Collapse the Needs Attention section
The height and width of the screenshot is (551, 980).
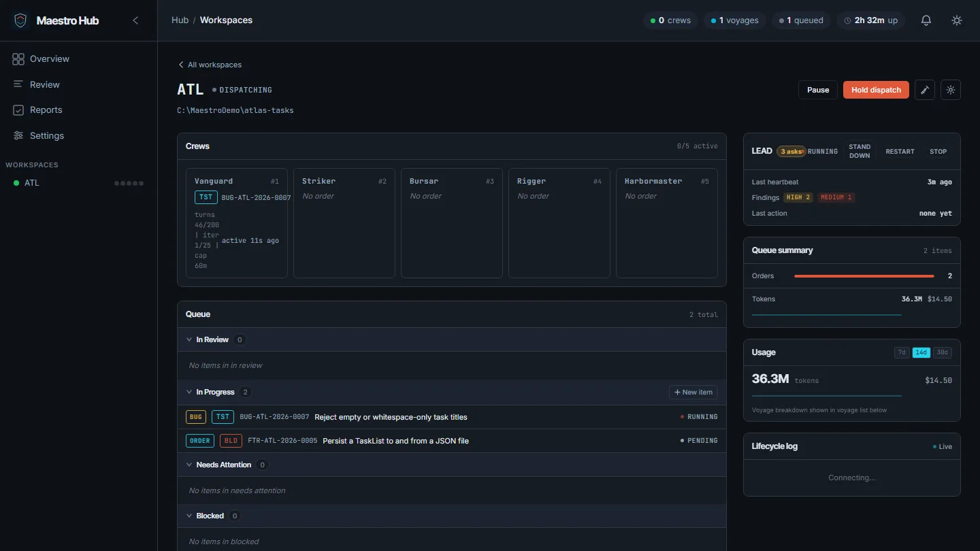(189, 465)
